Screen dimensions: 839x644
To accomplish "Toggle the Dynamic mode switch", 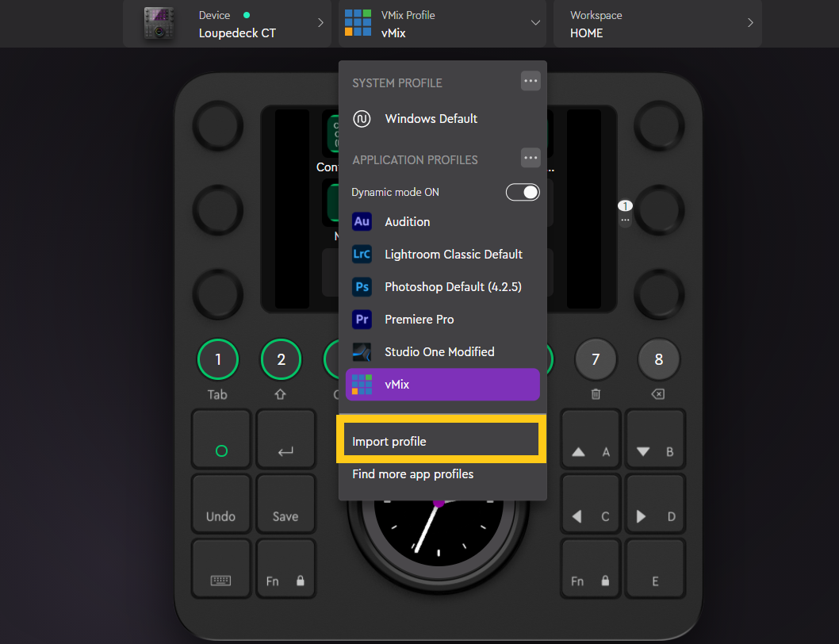I will pos(523,192).
